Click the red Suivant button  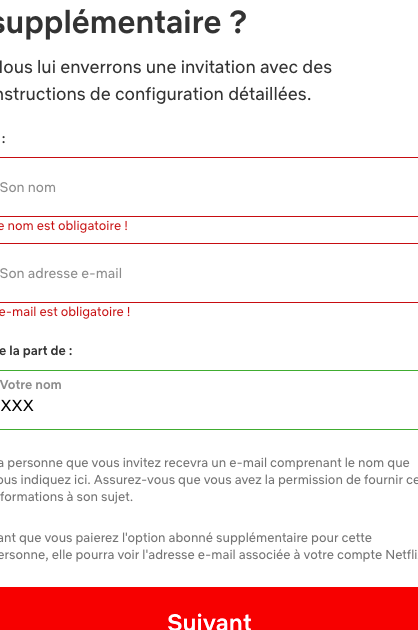click(209, 609)
